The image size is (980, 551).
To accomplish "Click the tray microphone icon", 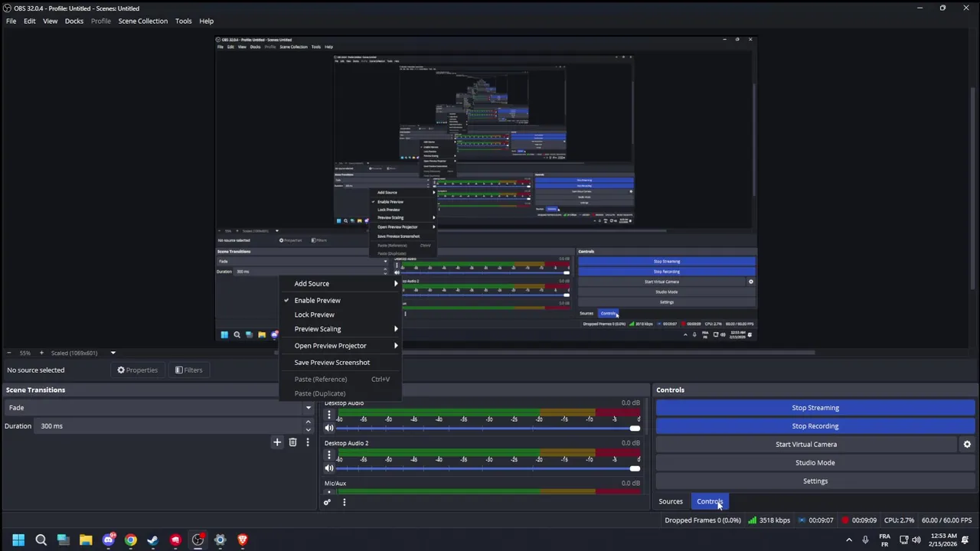I will tap(865, 540).
